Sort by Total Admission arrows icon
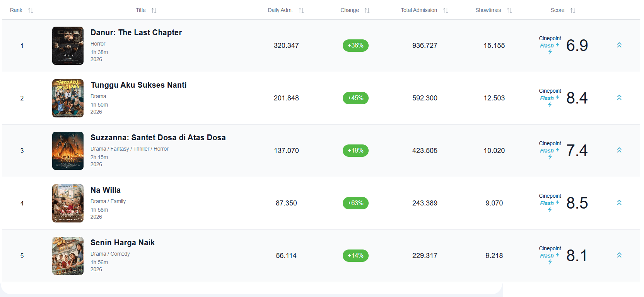 (446, 10)
